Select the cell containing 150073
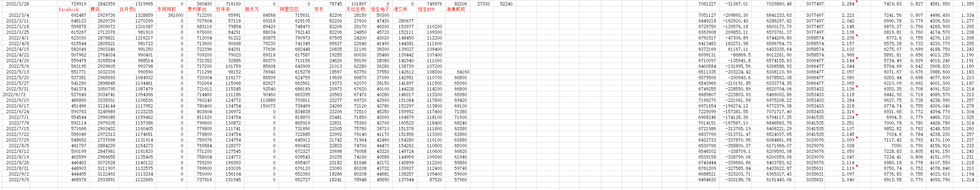This screenshot has width=980, height=190. click(261, 106)
